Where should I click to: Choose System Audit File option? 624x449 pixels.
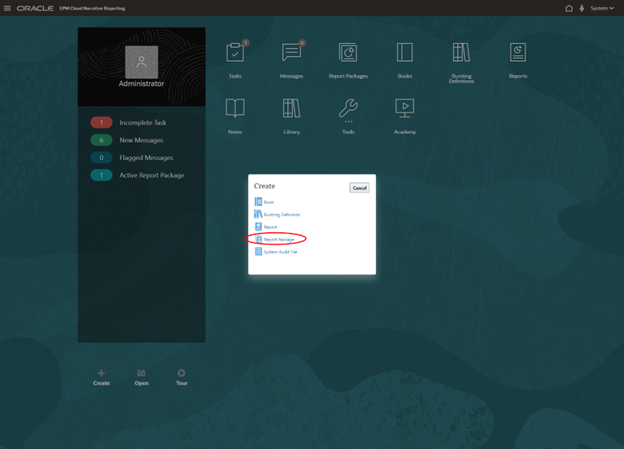point(280,252)
